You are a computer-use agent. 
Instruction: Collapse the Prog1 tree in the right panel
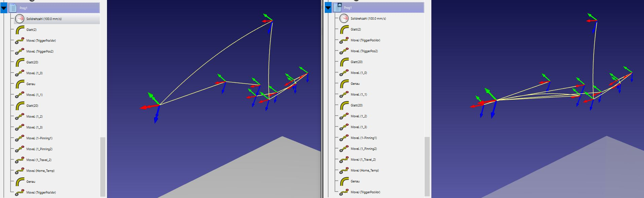(x=328, y=7)
